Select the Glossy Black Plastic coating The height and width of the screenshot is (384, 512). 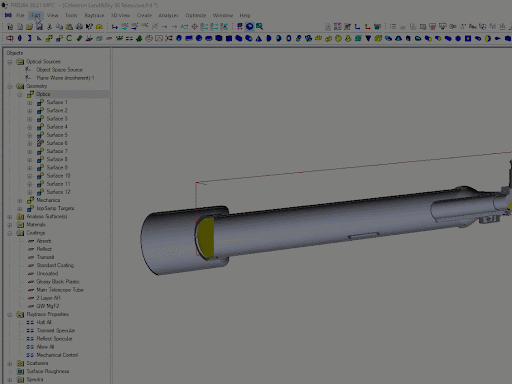coord(58,282)
